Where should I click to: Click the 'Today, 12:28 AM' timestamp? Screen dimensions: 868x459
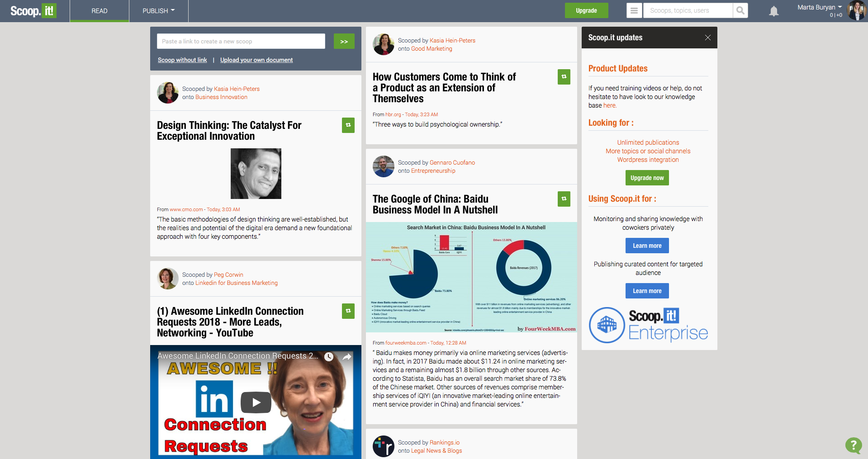[x=448, y=343]
